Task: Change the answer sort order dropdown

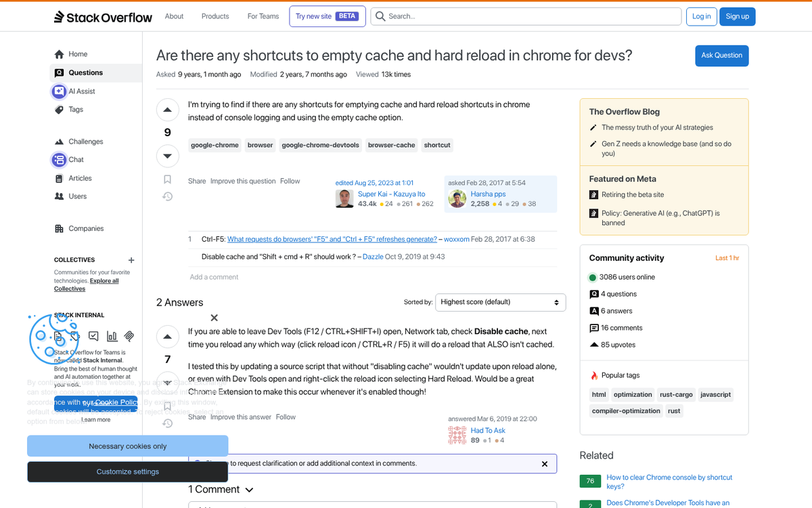Action: pyautogui.click(x=500, y=302)
